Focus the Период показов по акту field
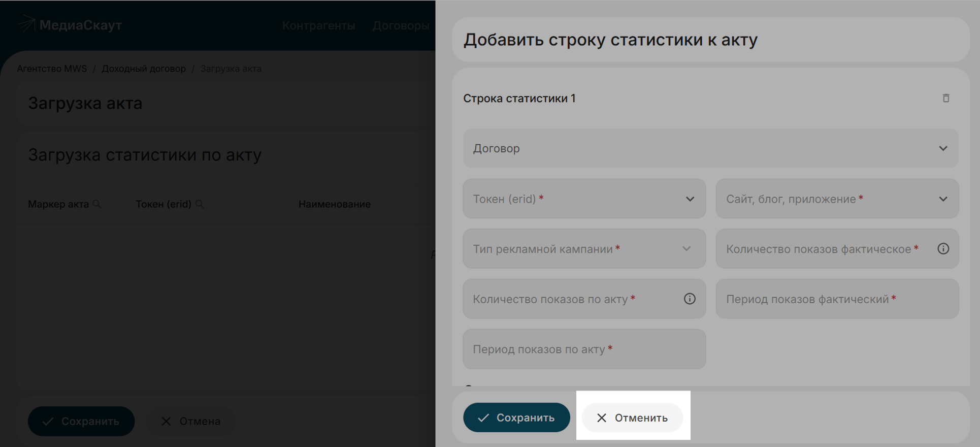The image size is (980, 447). [583, 349]
